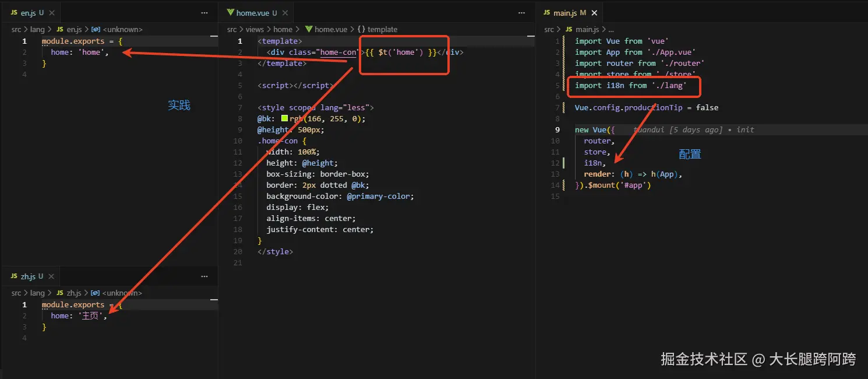Open 'zh.js' file breadcrumb
The width and height of the screenshot is (868, 379).
click(x=69, y=293)
